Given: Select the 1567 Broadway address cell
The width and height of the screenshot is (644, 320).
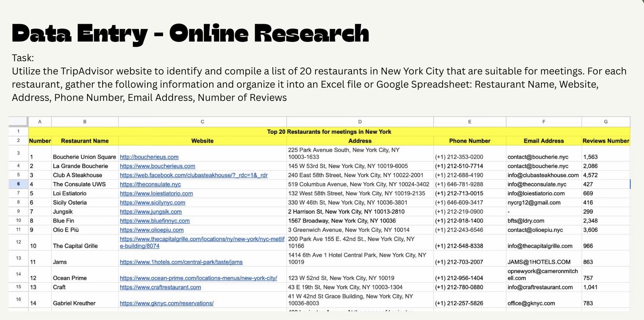Looking at the screenshot, I should (x=360, y=221).
